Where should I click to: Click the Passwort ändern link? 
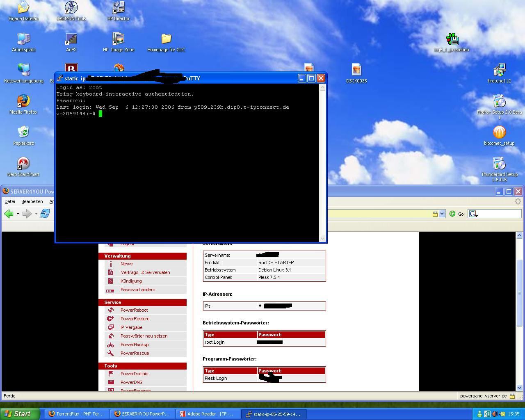(x=138, y=290)
